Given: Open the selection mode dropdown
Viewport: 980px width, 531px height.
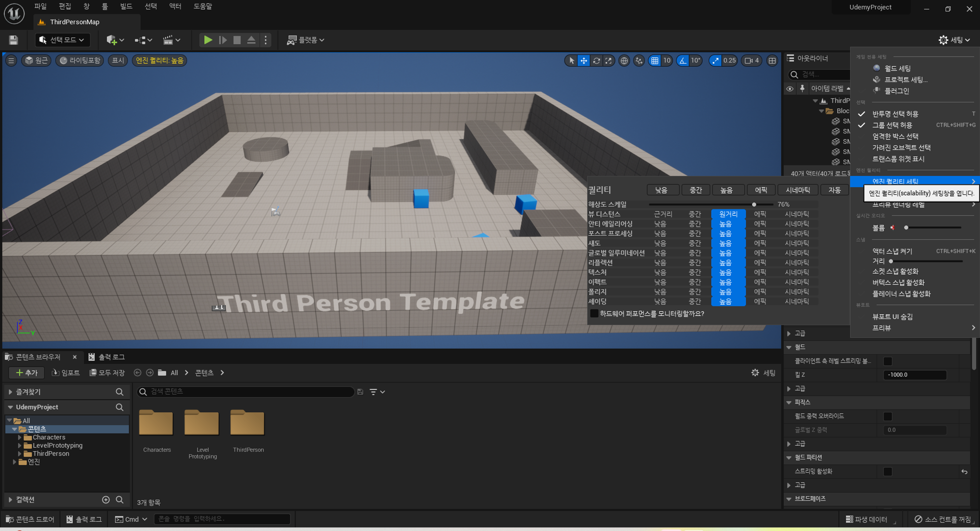Looking at the screenshot, I should 62,40.
